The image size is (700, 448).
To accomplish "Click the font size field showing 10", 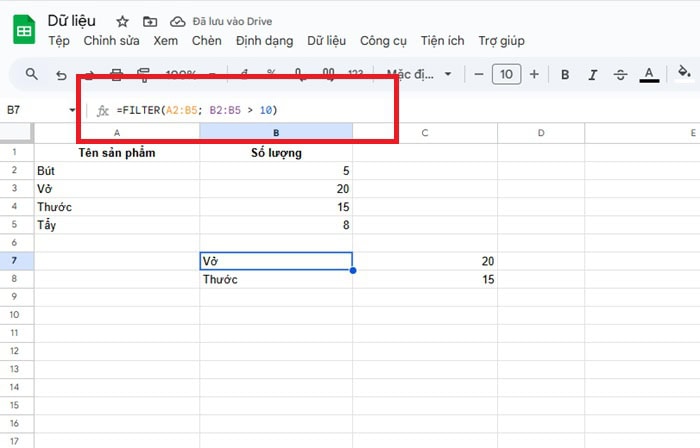I will 506,74.
